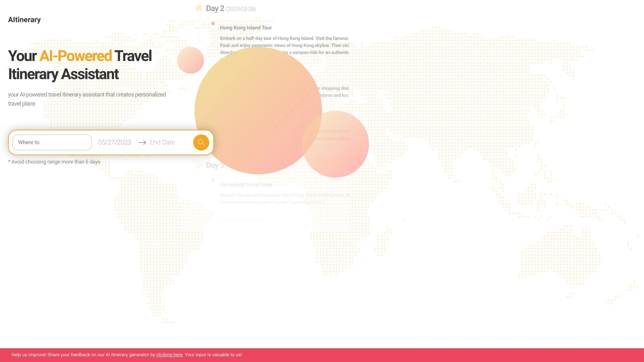Click the AItinerary logo
644x362 pixels.
24,20
